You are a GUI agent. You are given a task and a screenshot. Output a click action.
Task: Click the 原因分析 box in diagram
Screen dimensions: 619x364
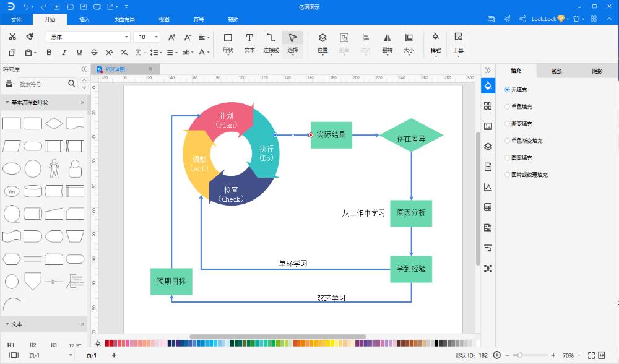click(x=411, y=213)
